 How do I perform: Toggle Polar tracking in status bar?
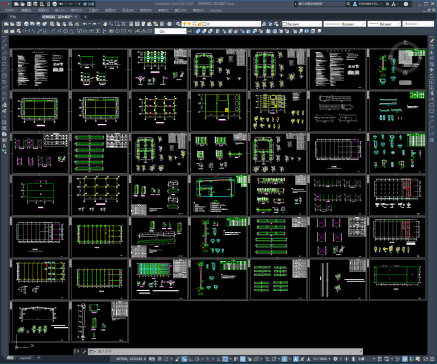(x=197, y=359)
